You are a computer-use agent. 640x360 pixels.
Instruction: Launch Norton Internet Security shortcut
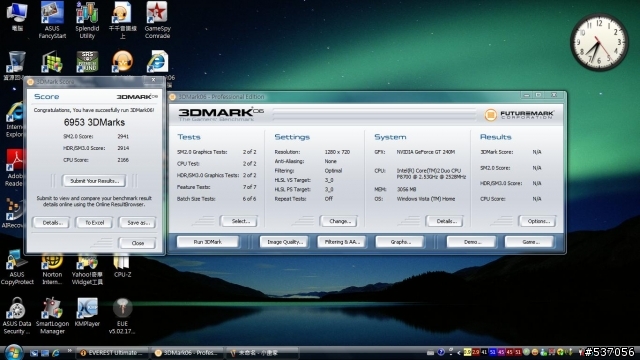(x=52, y=267)
